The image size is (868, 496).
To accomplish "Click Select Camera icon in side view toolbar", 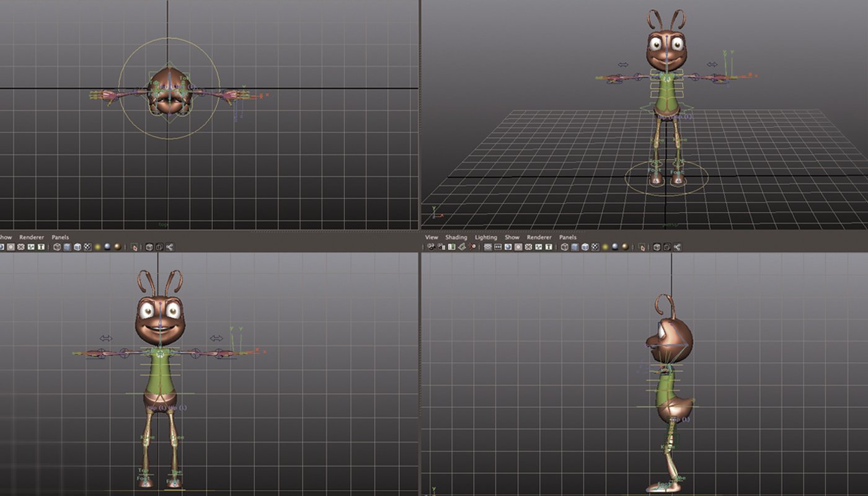I will [430, 247].
